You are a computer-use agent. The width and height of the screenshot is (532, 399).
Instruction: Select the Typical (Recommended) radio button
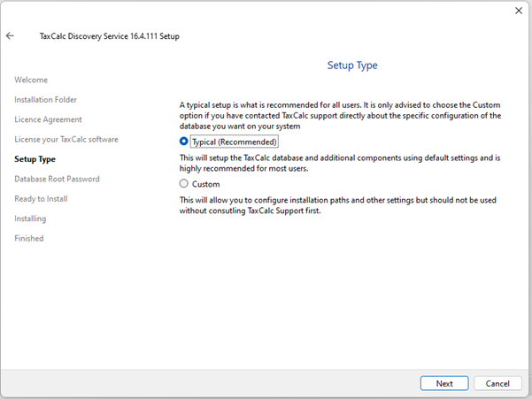coord(184,142)
